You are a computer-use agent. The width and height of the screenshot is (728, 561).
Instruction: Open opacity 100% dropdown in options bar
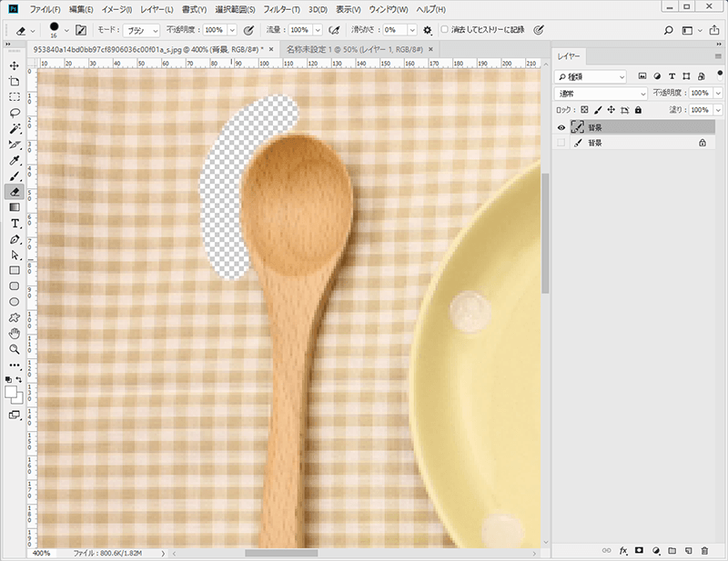coord(232,30)
